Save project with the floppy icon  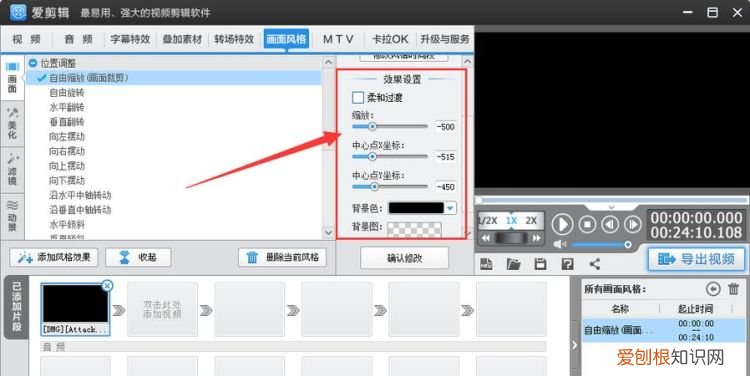point(540,264)
